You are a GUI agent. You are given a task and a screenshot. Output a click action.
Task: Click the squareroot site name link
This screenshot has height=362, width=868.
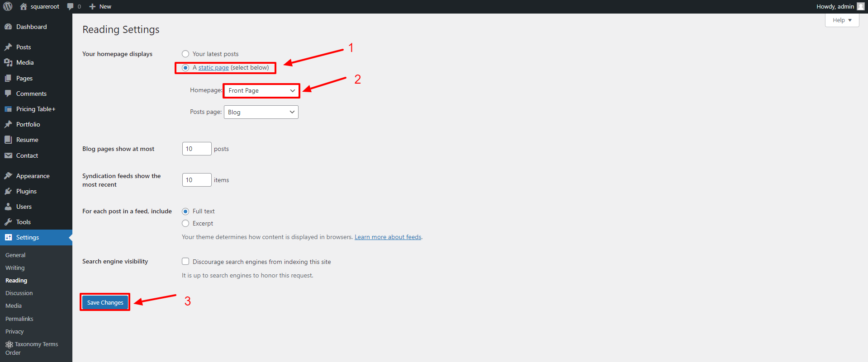point(45,6)
